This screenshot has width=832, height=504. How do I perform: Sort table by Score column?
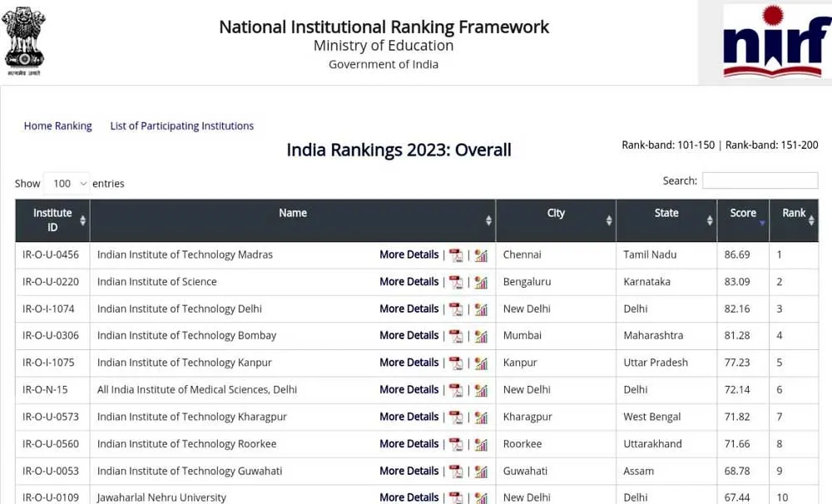(x=743, y=220)
